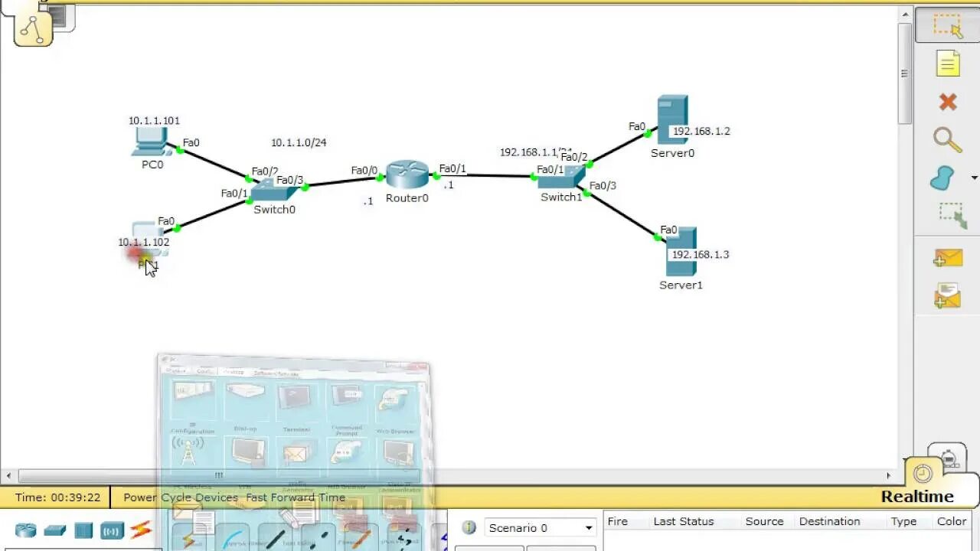Open the Logical workspace navigation icon
Viewport: 980px width, 551px height.
(x=33, y=28)
